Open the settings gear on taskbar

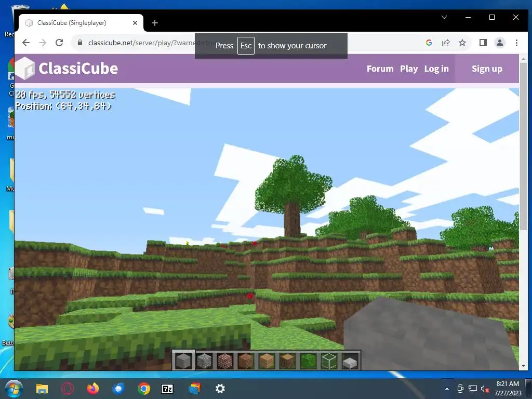click(220, 389)
